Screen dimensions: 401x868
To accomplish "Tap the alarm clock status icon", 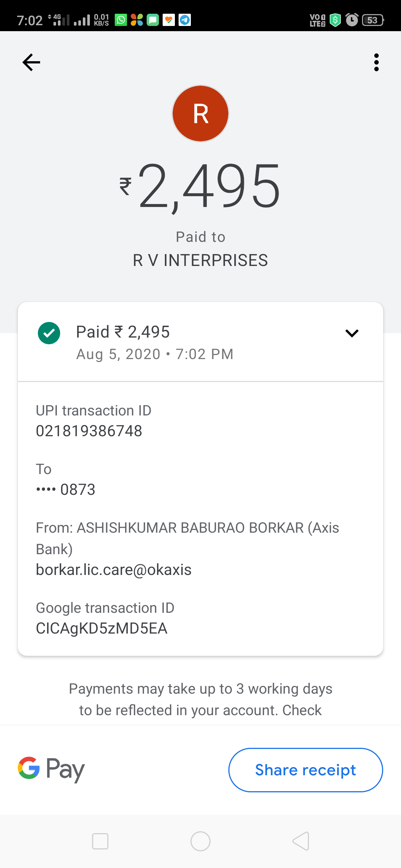I will 352,20.
